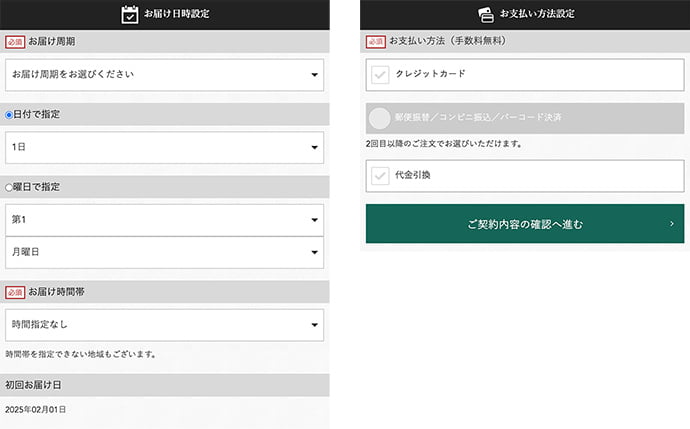Click the credit card icon in the payment header
The image size is (690, 429).
(486, 14)
